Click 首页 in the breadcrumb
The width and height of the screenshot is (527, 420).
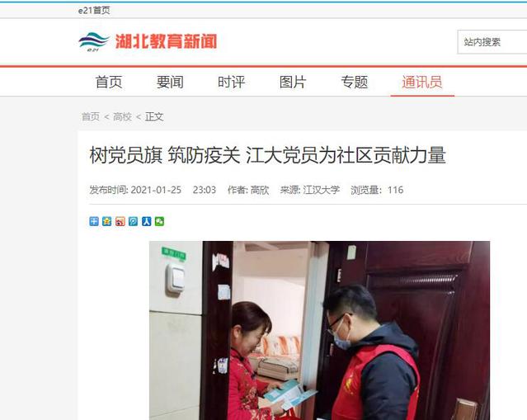pyautogui.click(x=91, y=116)
